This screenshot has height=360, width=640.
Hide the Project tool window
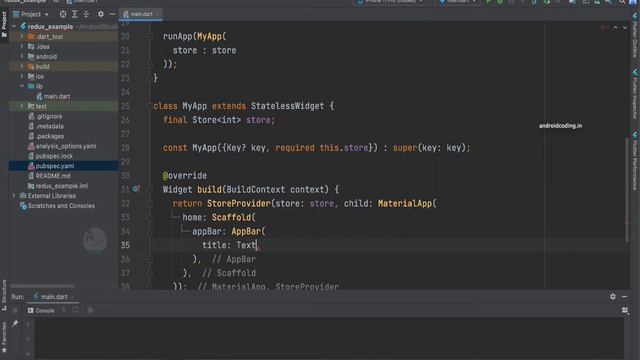point(112,14)
